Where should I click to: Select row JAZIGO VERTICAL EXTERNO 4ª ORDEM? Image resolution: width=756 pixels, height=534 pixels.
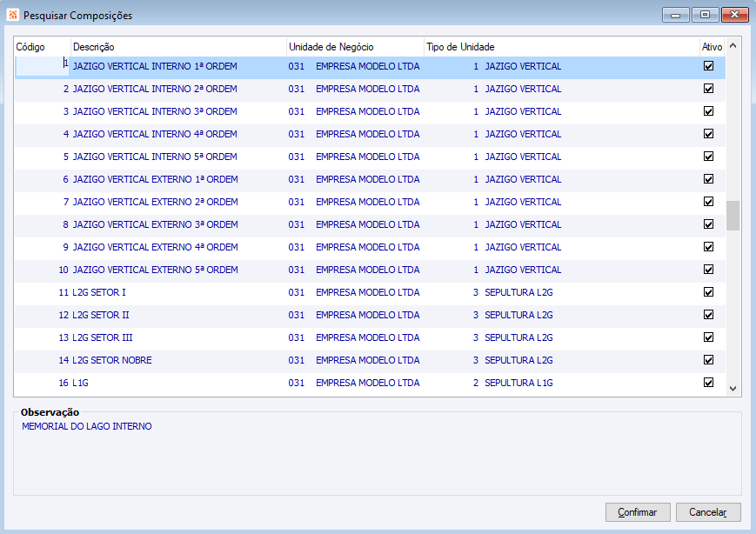pos(370,248)
